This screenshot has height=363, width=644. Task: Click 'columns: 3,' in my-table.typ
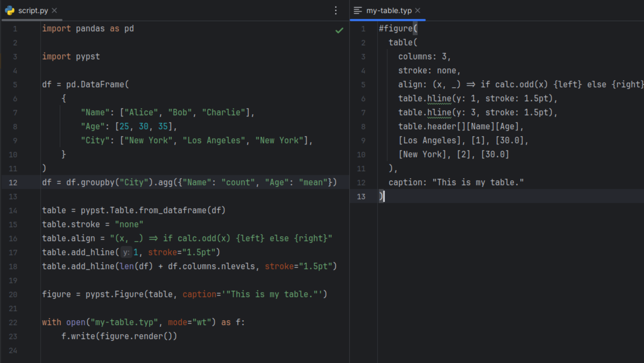click(424, 56)
